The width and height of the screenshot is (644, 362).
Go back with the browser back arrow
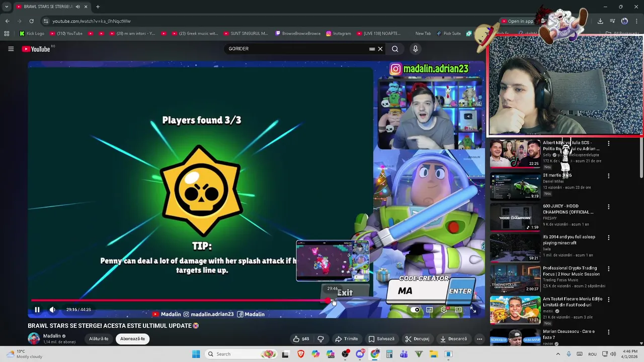(7, 21)
